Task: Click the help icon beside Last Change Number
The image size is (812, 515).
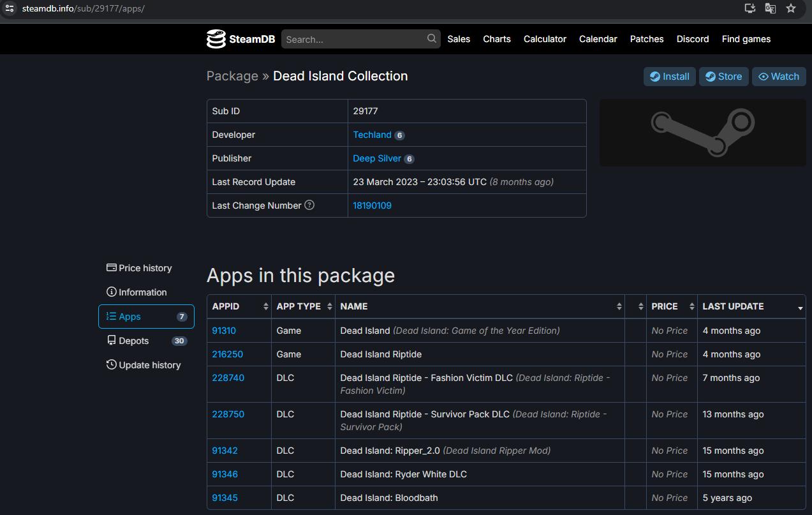Action: 309,205
